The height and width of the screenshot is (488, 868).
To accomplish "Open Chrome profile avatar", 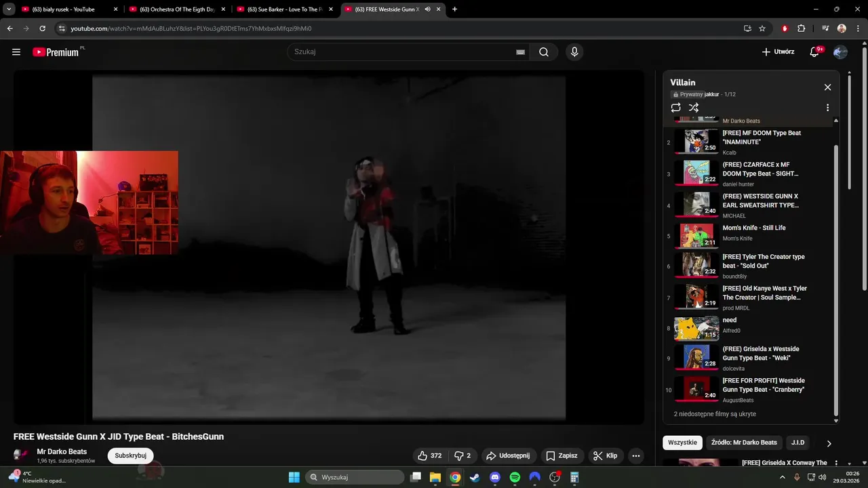I will coord(842,28).
